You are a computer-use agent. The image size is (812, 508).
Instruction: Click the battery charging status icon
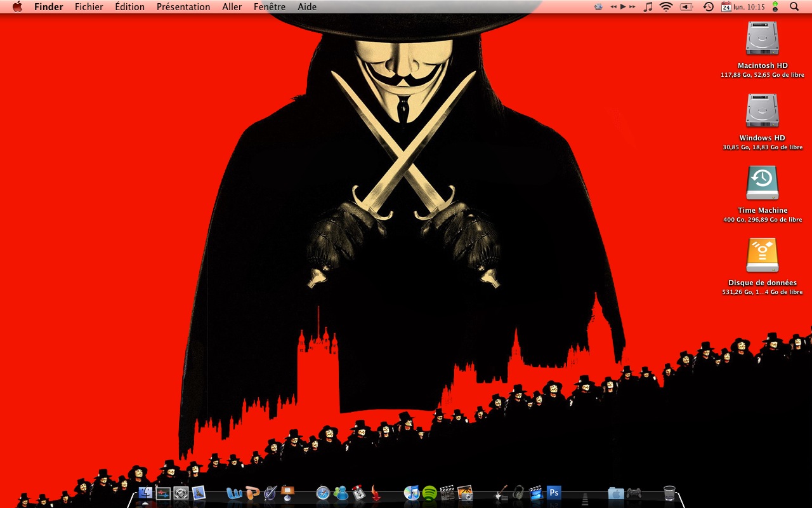686,7
